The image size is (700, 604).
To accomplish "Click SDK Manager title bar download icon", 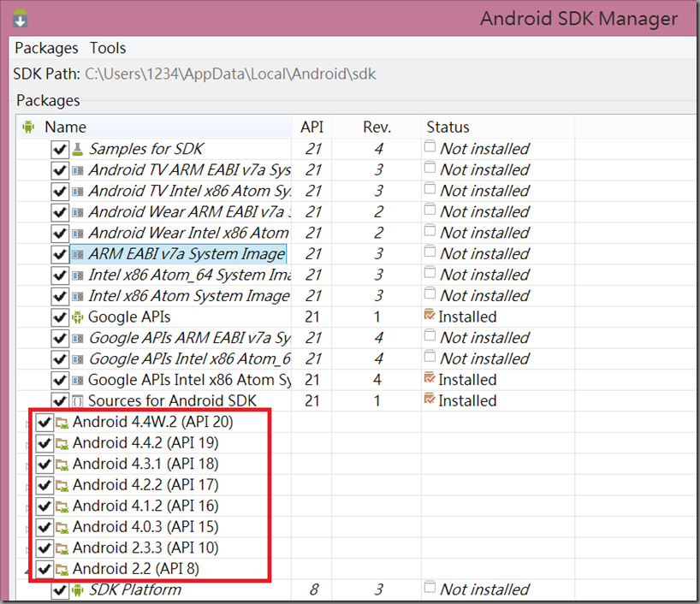I will (20, 19).
